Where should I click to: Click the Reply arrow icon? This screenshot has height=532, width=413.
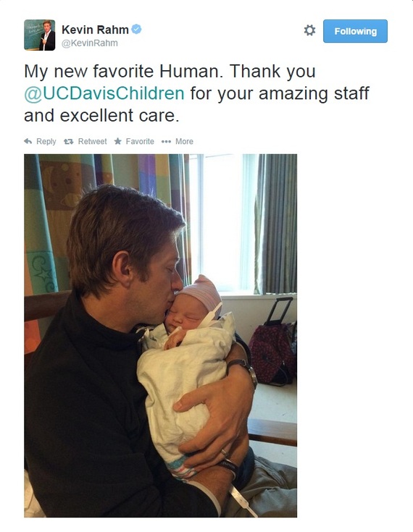point(28,141)
